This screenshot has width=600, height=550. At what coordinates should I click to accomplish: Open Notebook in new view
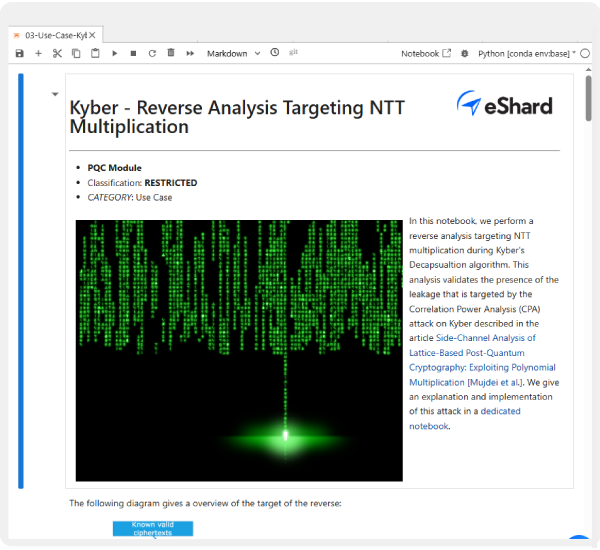point(426,54)
